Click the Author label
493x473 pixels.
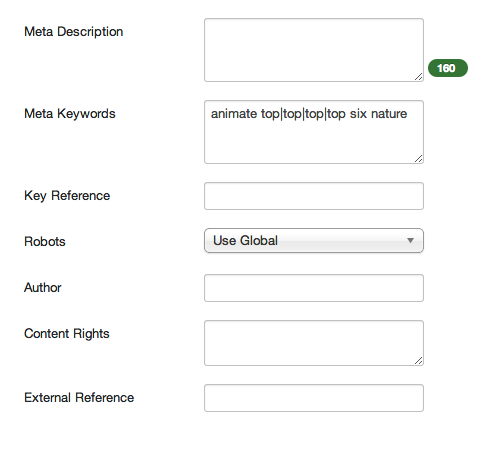tap(43, 288)
